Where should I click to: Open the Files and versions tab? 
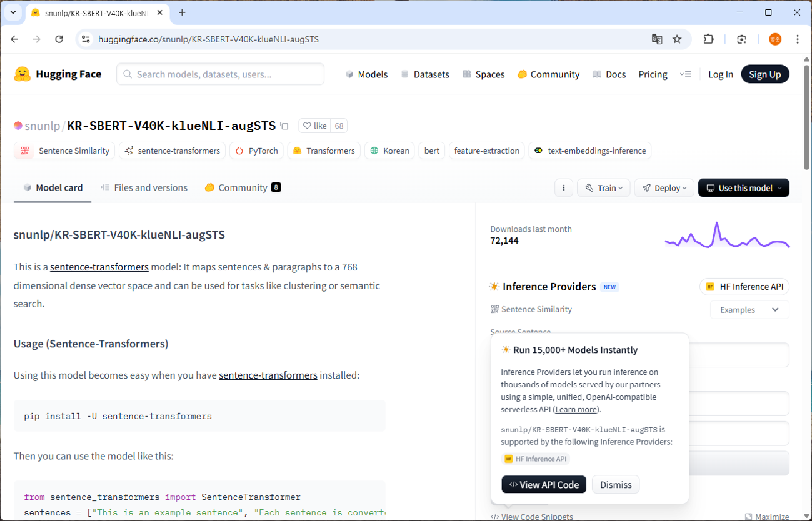[x=144, y=187]
